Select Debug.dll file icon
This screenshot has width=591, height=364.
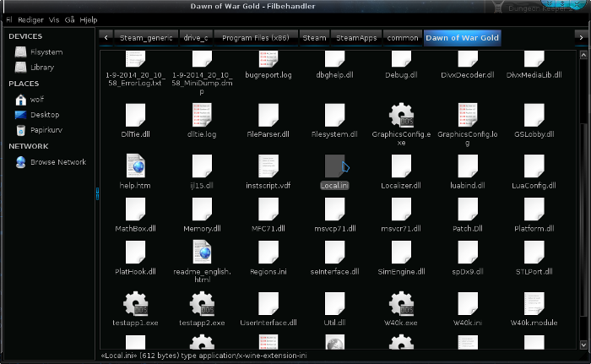pos(401,59)
